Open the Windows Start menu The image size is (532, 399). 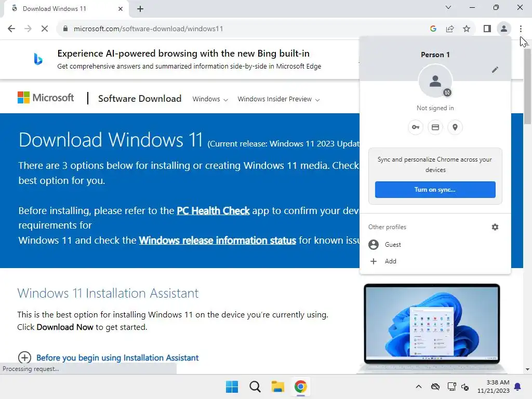coord(232,387)
